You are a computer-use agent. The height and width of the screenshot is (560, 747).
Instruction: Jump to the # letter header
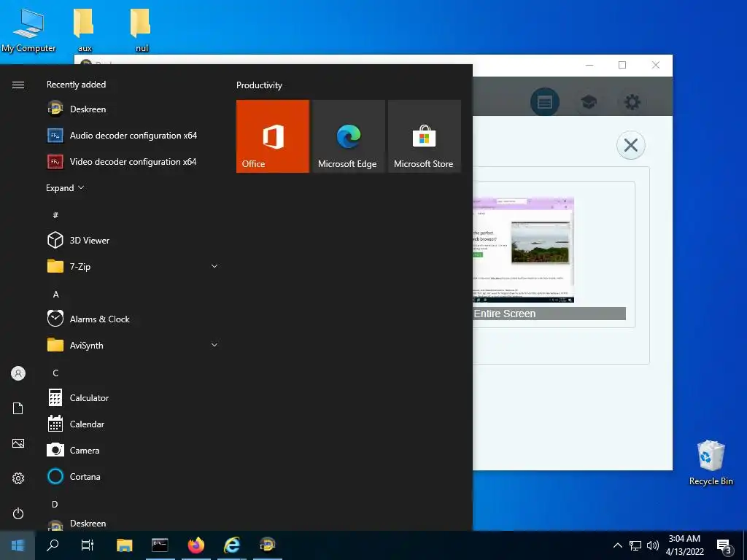tap(55, 215)
